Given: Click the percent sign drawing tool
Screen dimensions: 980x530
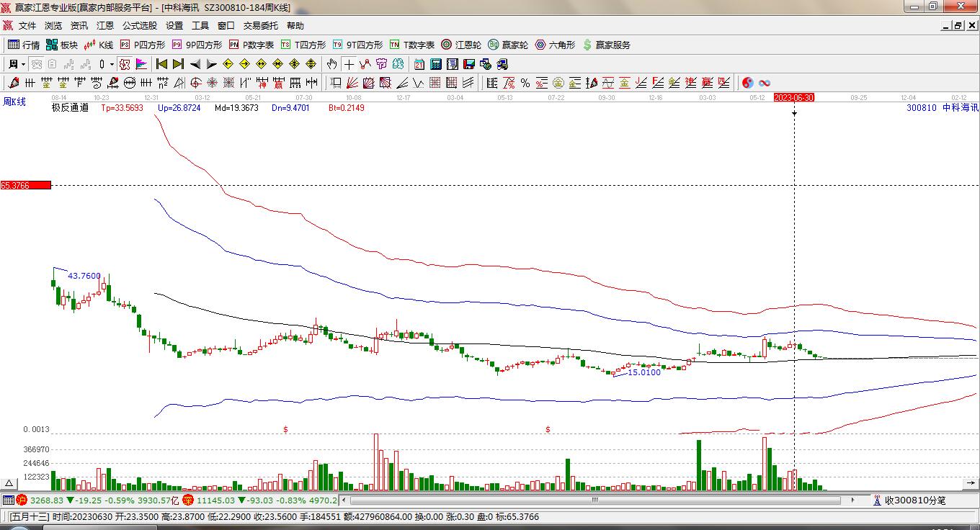Looking at the screenshot, I should coord(525,83).
